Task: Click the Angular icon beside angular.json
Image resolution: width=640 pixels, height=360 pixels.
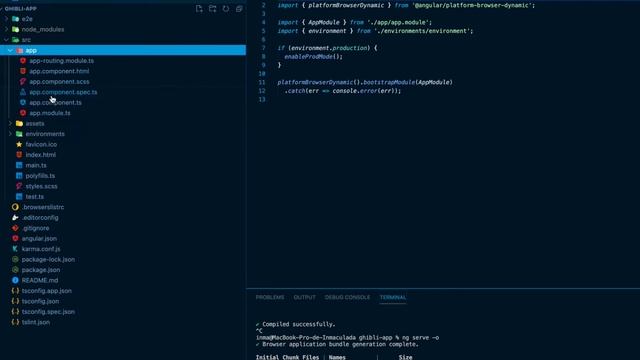Action: 15,238
